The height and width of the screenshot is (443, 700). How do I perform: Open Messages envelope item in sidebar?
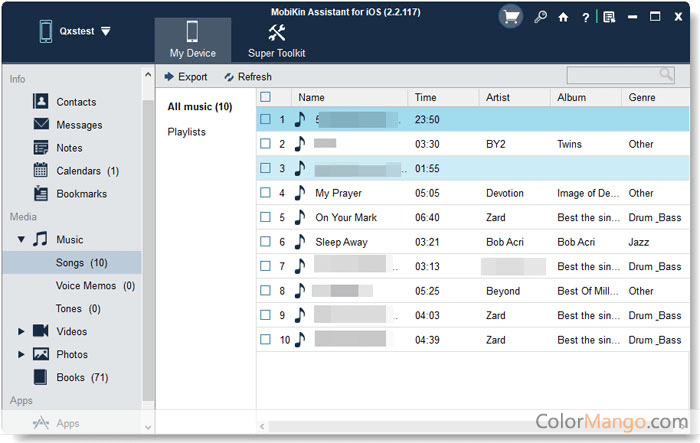pos(79,125)
